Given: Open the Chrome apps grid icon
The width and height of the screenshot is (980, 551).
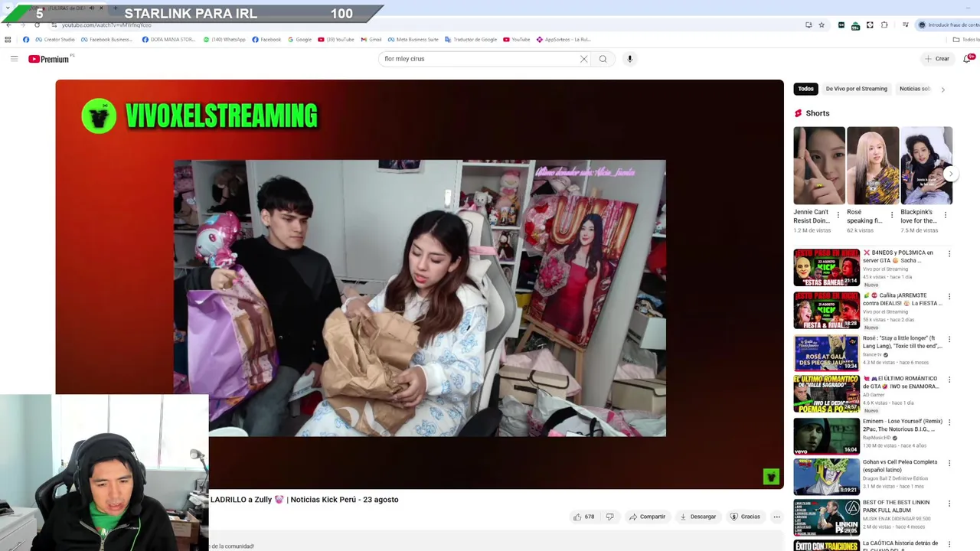Looking at the screenshot, I should [8, 39].
